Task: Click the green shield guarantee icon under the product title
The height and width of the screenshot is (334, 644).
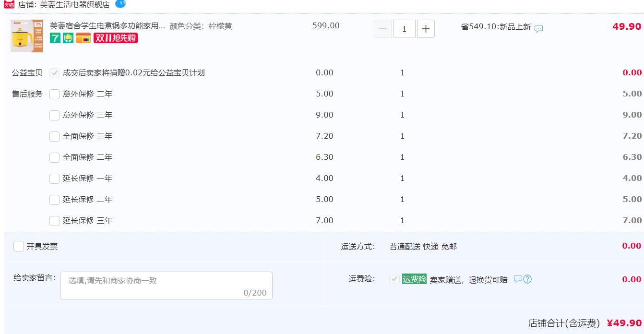Action: click(x=68, y=38)
